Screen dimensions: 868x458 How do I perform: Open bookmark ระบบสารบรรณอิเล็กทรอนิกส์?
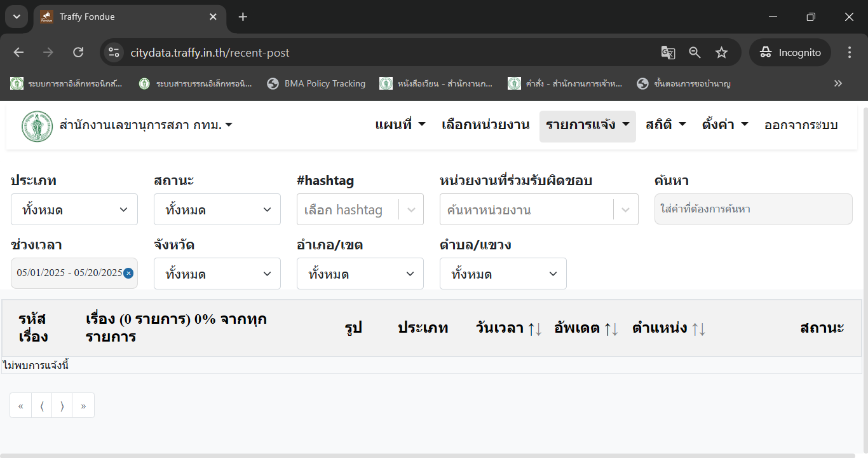click(195, 83)
